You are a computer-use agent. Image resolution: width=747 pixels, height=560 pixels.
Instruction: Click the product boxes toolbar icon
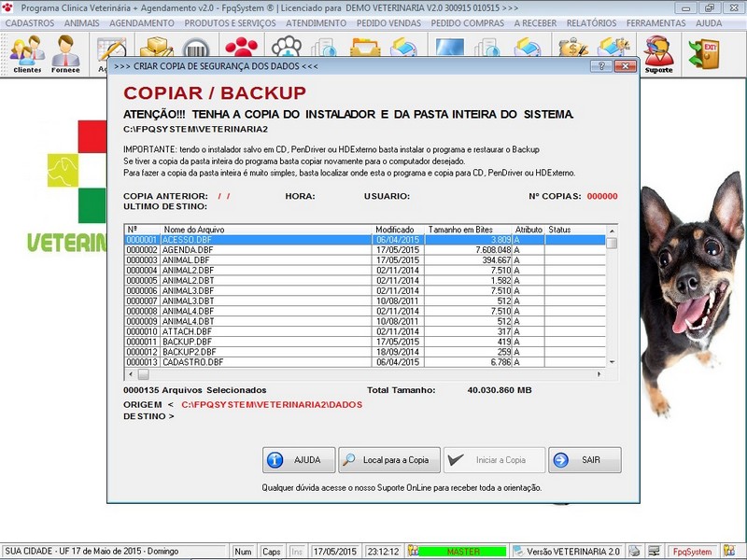point(156,47)
